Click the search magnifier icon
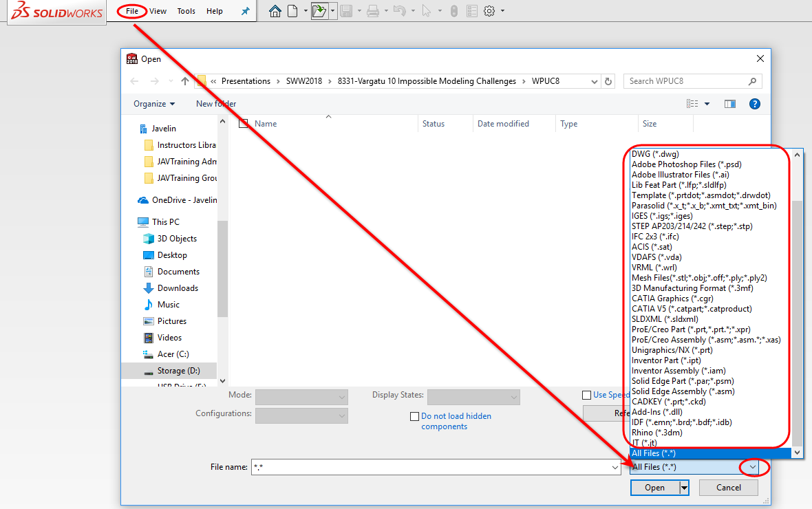The height and width of the screenshot is (509, 812). 752,81
